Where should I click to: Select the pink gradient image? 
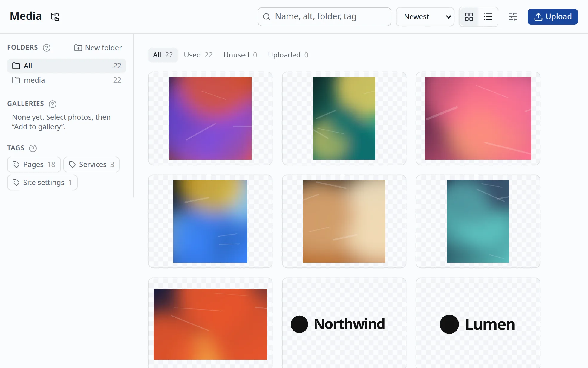pos(478,118)
